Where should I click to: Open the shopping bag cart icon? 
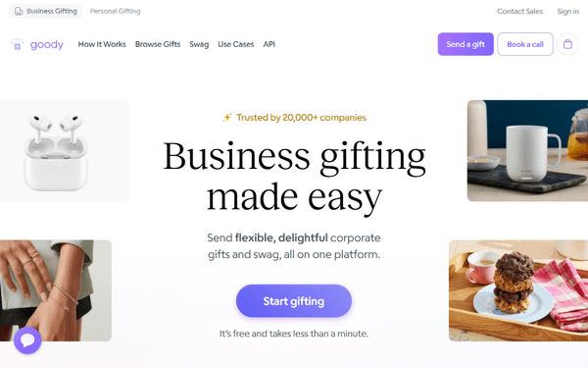point(567,44)
